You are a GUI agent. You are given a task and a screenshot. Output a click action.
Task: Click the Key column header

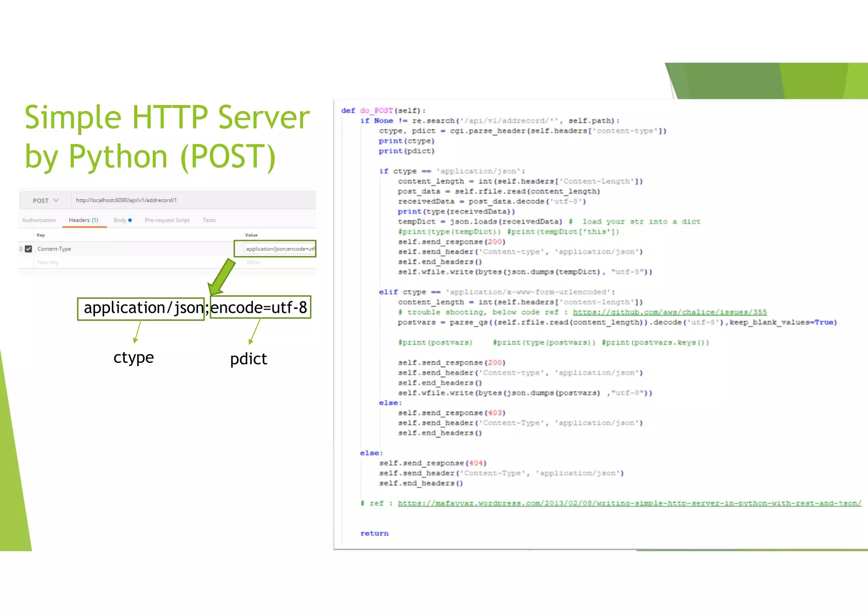point(41,235)
